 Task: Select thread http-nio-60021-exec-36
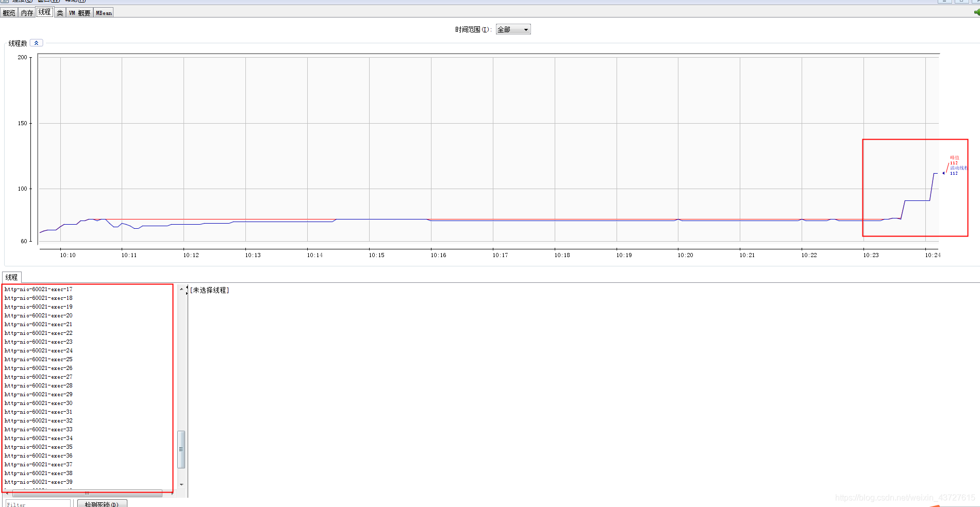coord(39,455)
